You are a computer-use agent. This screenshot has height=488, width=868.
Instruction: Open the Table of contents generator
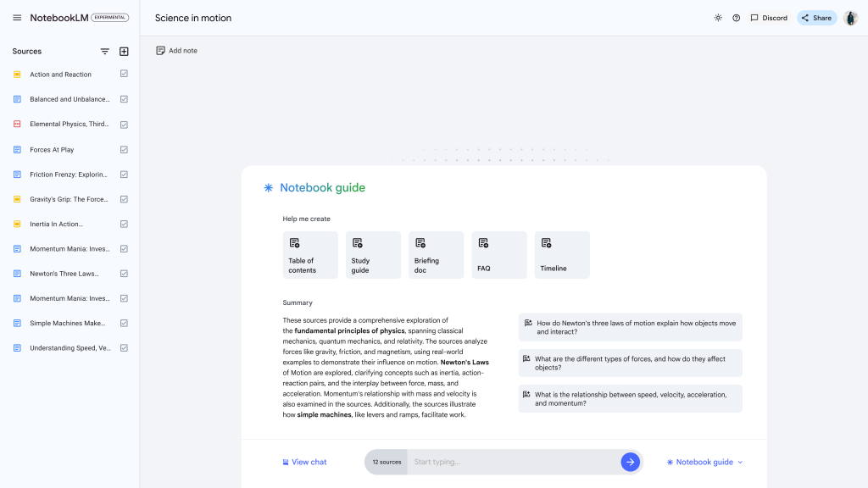[x=309, y=254]
